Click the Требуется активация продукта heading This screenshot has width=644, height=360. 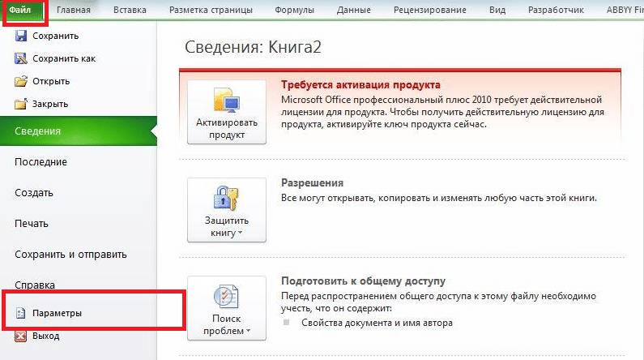[x=360, y=84]
